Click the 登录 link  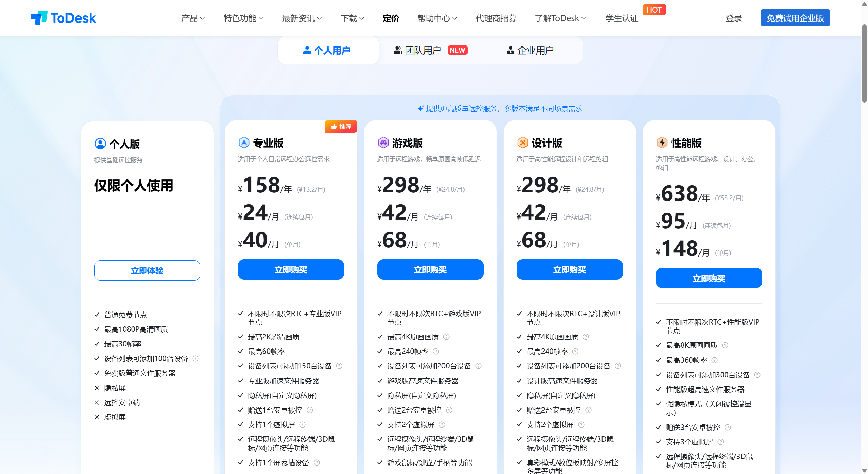[x=733, y=18]
